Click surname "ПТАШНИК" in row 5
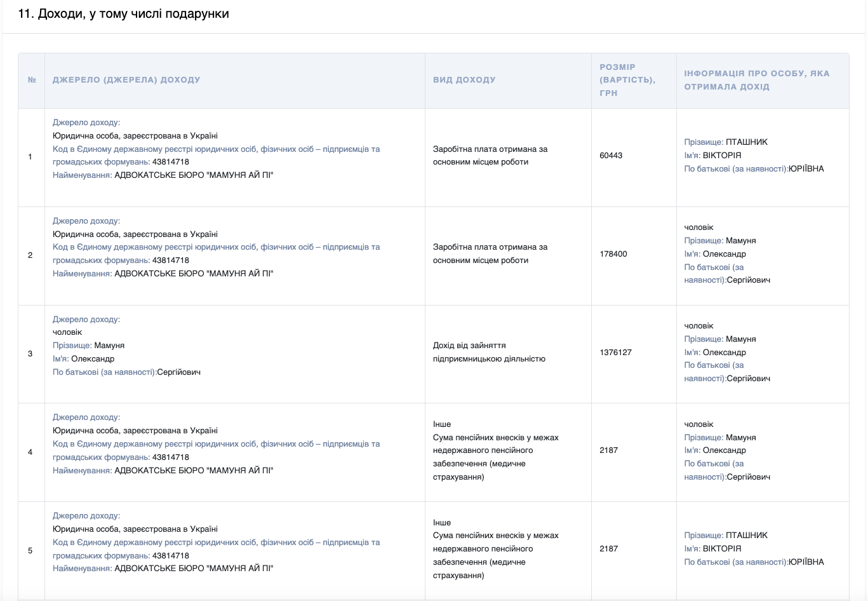868x601 pixels. pos(747,536)
